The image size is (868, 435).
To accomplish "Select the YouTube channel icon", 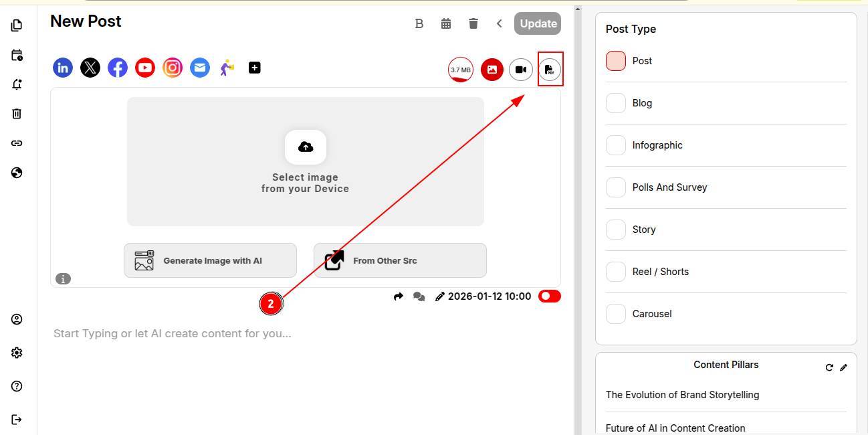I will tap(145, 68).
